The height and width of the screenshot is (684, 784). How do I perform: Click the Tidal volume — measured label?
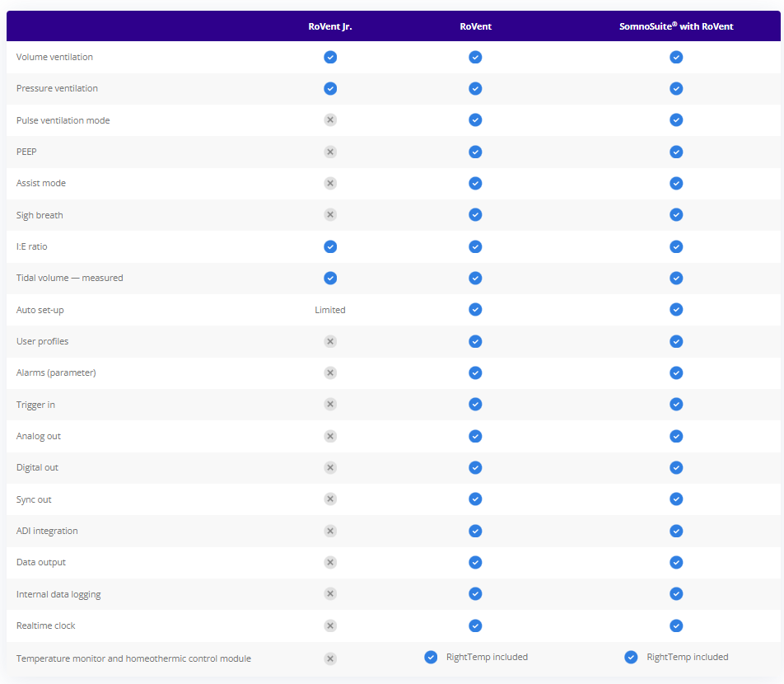pyautogui.click(x=69, y=279)
